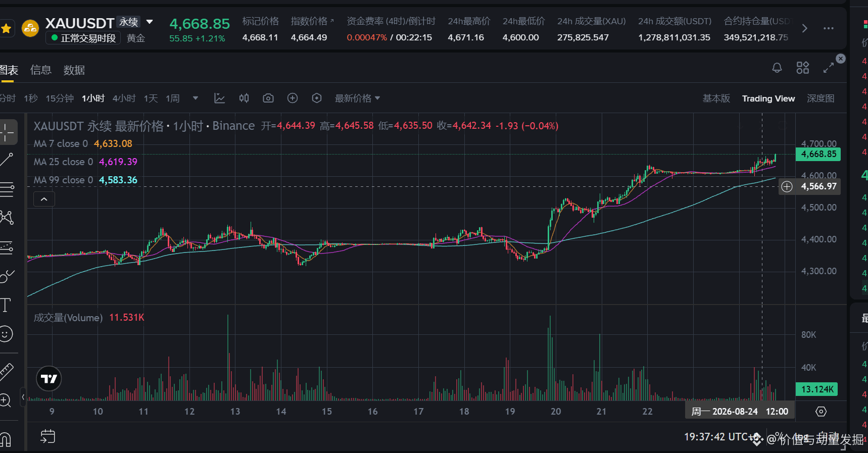Open the 指数价格 info link

pyautogui.click(x=312, y=21)
